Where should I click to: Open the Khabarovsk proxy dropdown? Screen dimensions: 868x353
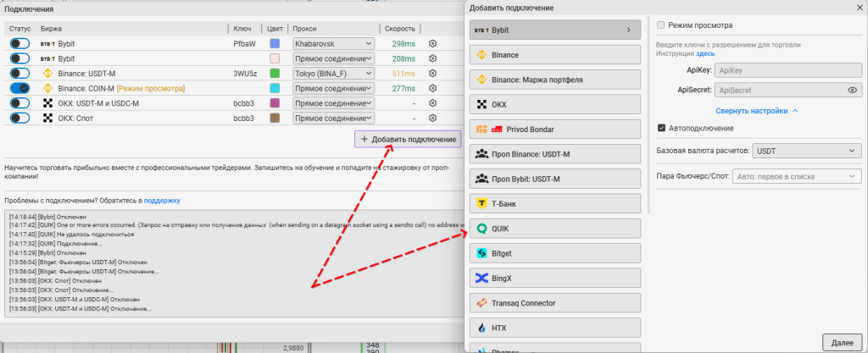pos(332,44)
